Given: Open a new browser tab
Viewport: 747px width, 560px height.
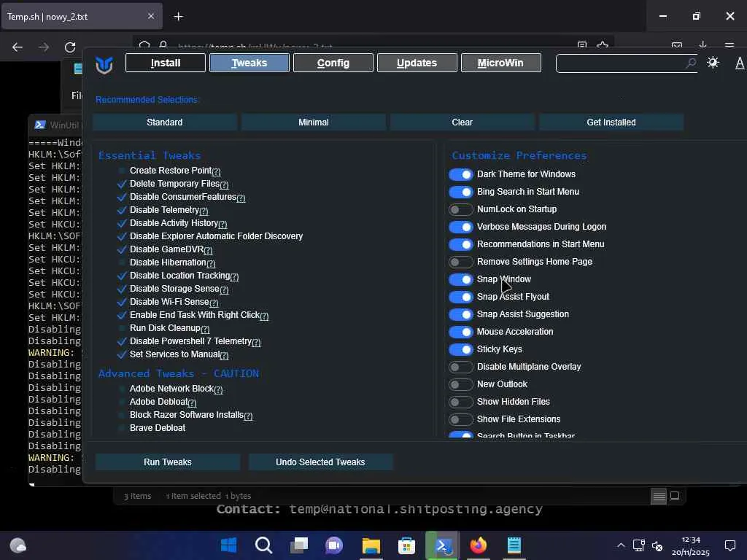Looking at the screenshot, I should (178, 17).
